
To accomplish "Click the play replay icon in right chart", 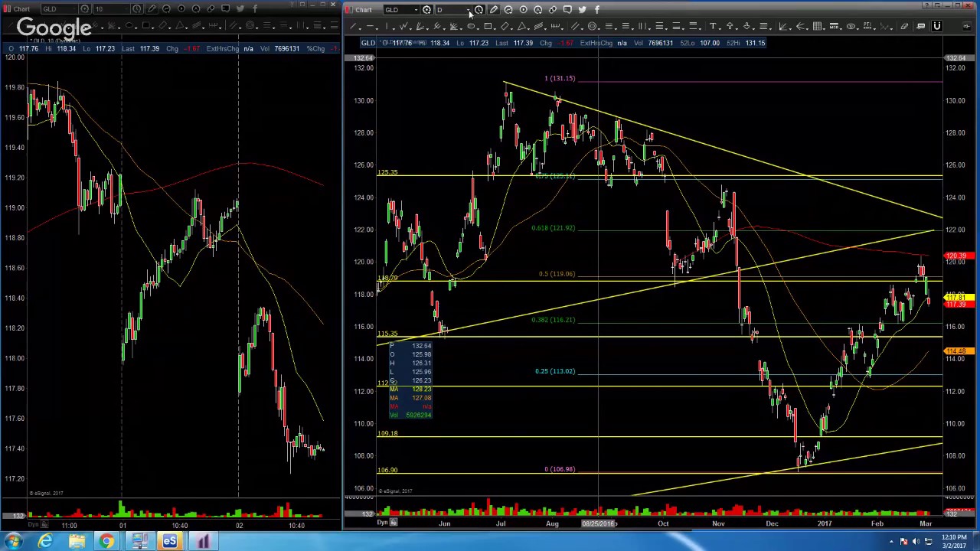I will 524,10.
